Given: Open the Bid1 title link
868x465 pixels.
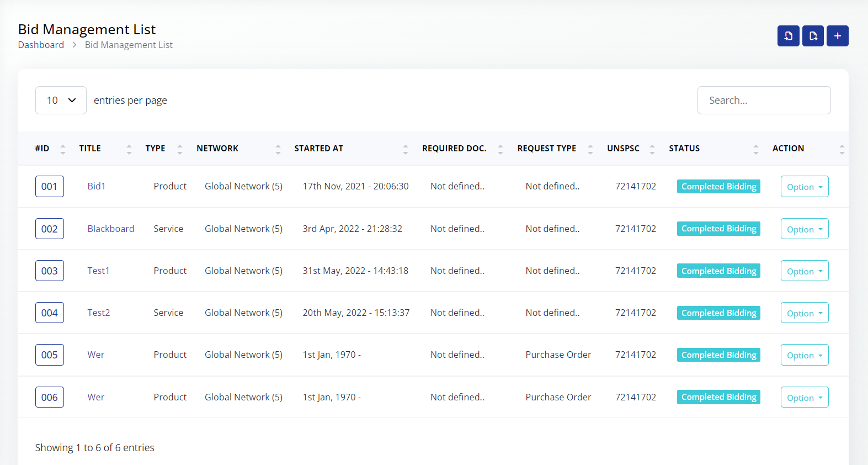Looking at the screenshot, I should pyautogui.click(x=96, y=187).
